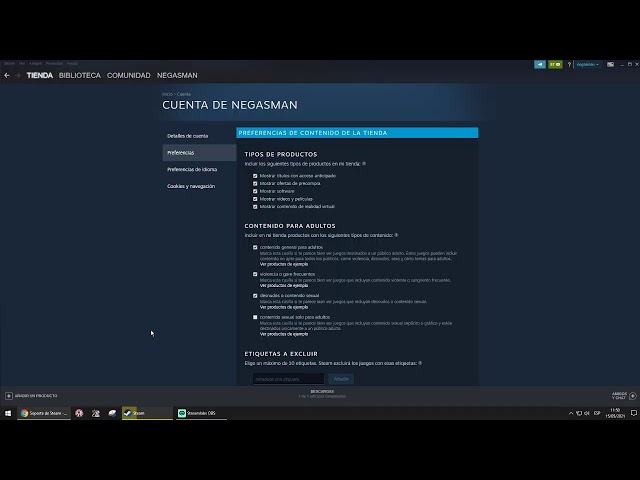Open the Ver menu
This screenshot has width=640, height=480.
click(x=22, y=64)
